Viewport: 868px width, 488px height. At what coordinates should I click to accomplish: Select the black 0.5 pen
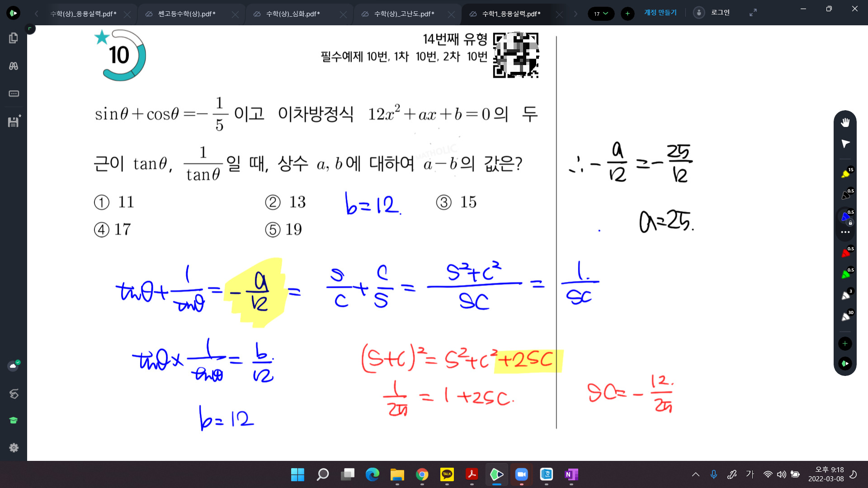point(845,195)
